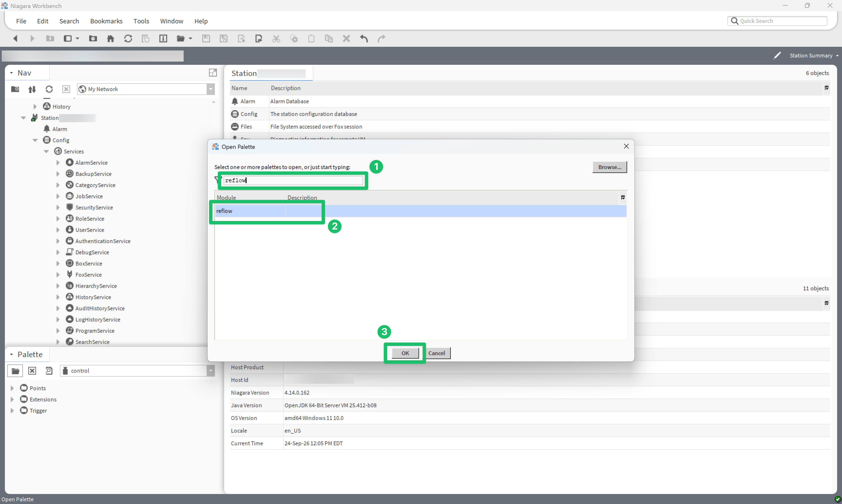The width and height of the screenshot is (842, 504).
Task: Open the Tools menu
Action: 141,21
